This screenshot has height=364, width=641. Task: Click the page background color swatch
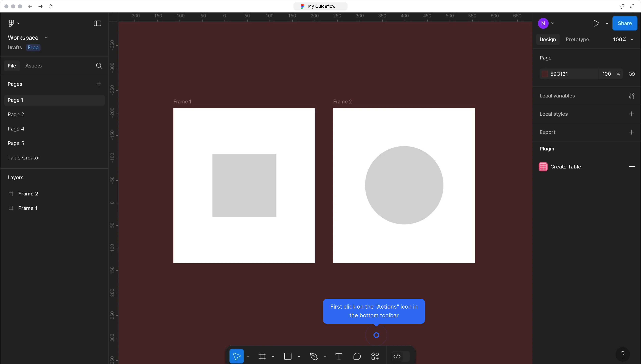point(545,74)
